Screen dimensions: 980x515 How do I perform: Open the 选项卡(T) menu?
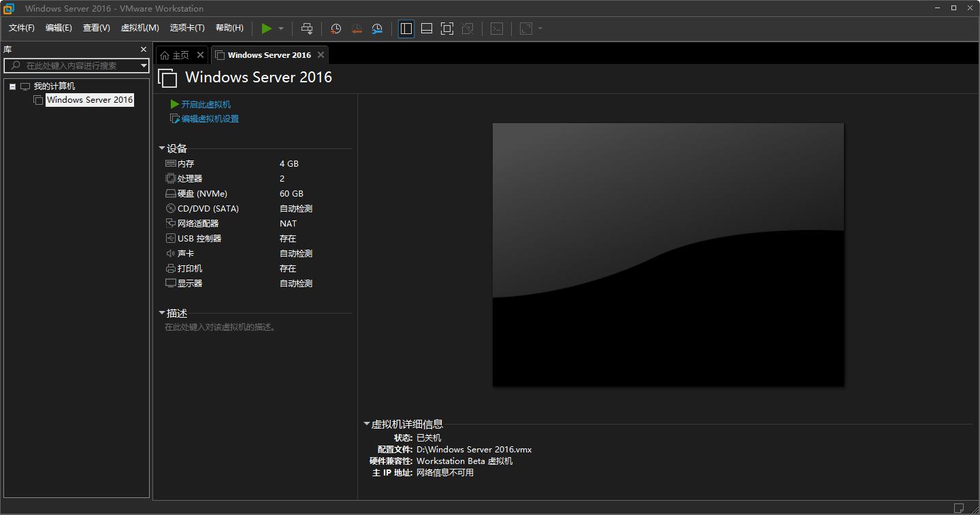[x=187, y=28]
